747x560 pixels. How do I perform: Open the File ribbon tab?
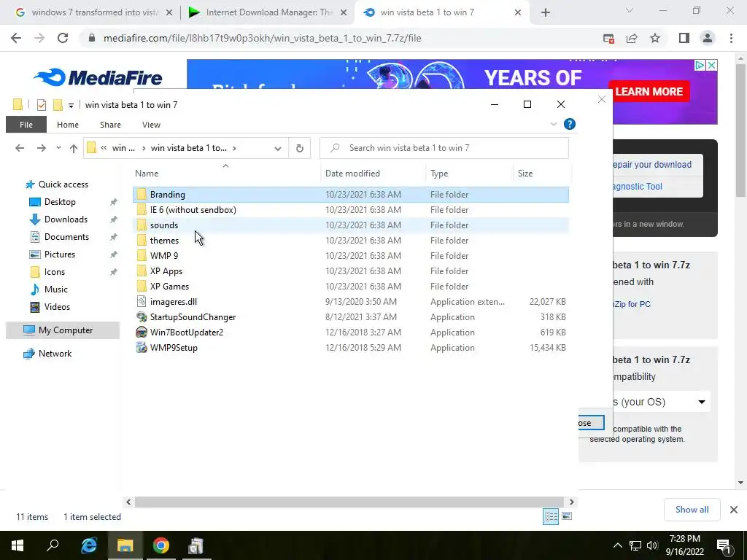tap(26, 125)
